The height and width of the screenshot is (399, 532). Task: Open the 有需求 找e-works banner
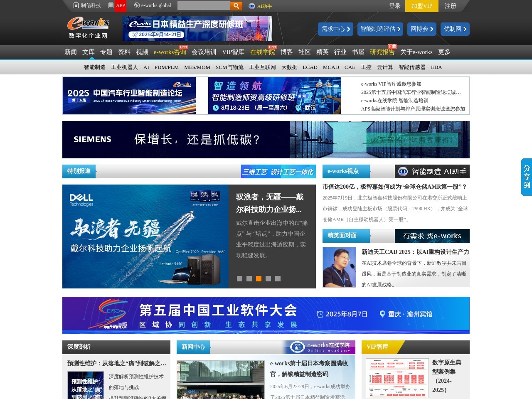click(432, 236)
